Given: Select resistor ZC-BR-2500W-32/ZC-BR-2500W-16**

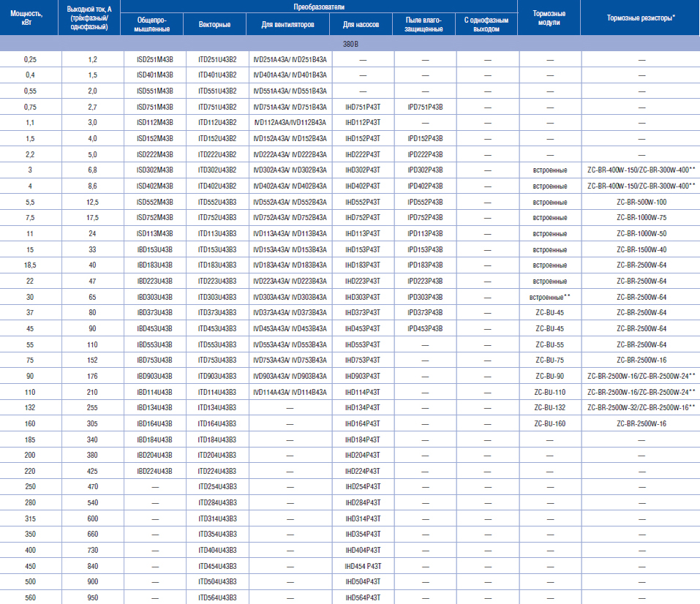Looking at the screenshot, I should 641,407.
